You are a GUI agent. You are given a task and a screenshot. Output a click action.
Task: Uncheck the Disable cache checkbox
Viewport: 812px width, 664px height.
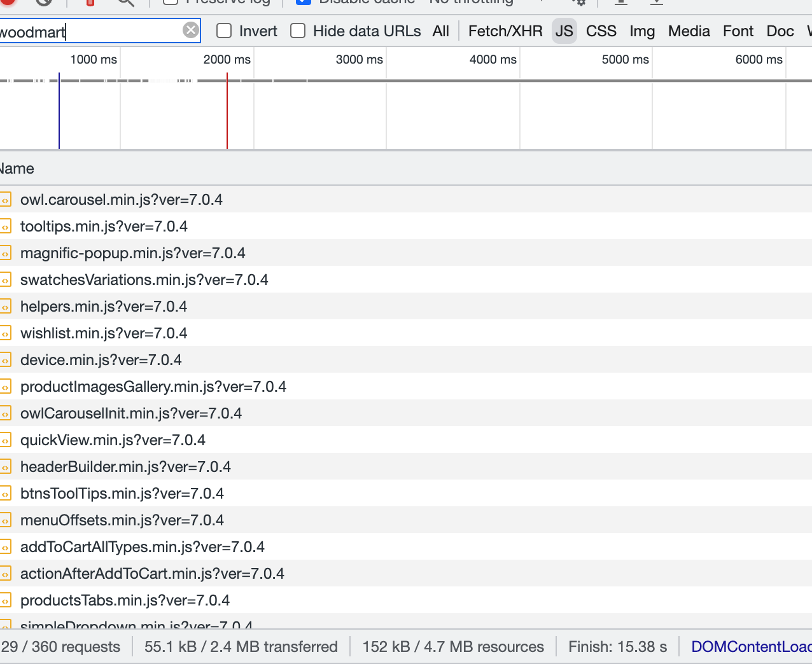[x=304, y=2]
